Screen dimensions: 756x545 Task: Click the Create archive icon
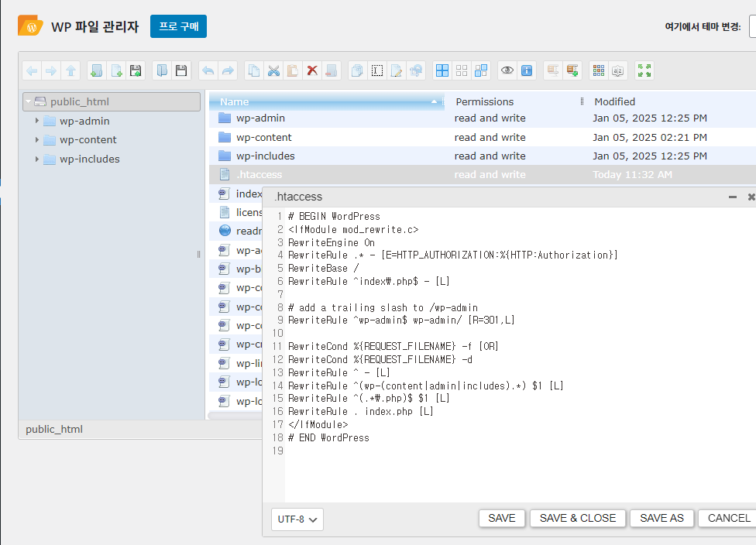pyautogui.click(x=572, y=71)
